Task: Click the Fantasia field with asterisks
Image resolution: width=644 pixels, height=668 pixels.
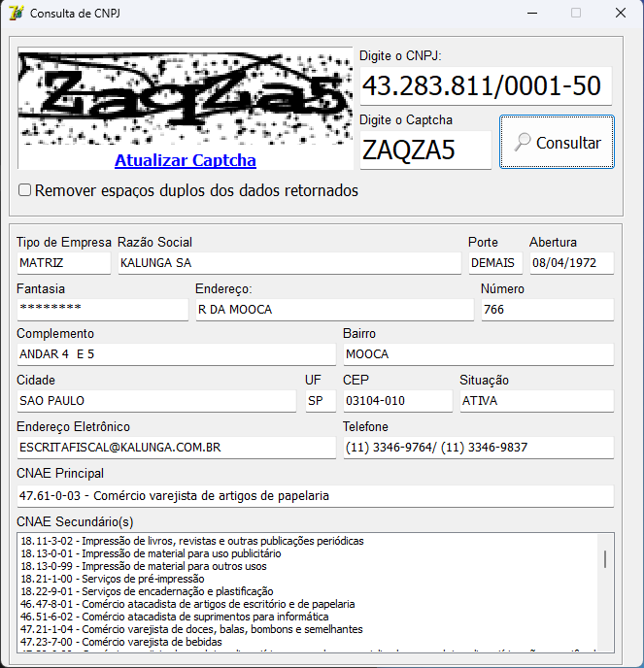Action: click(x=103, y=310)
